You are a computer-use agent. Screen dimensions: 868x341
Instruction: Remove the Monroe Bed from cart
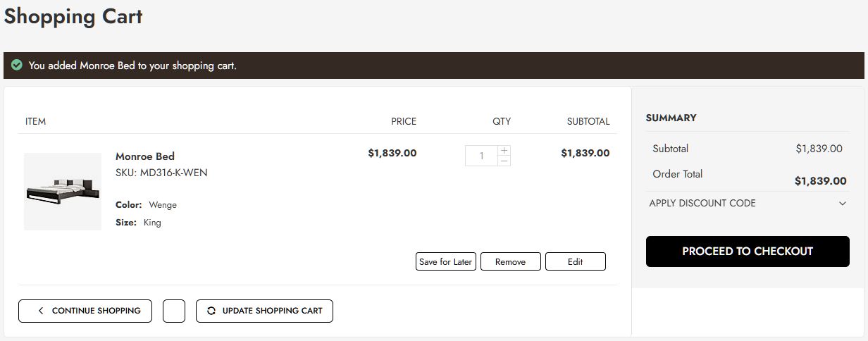tap(510, 261)
